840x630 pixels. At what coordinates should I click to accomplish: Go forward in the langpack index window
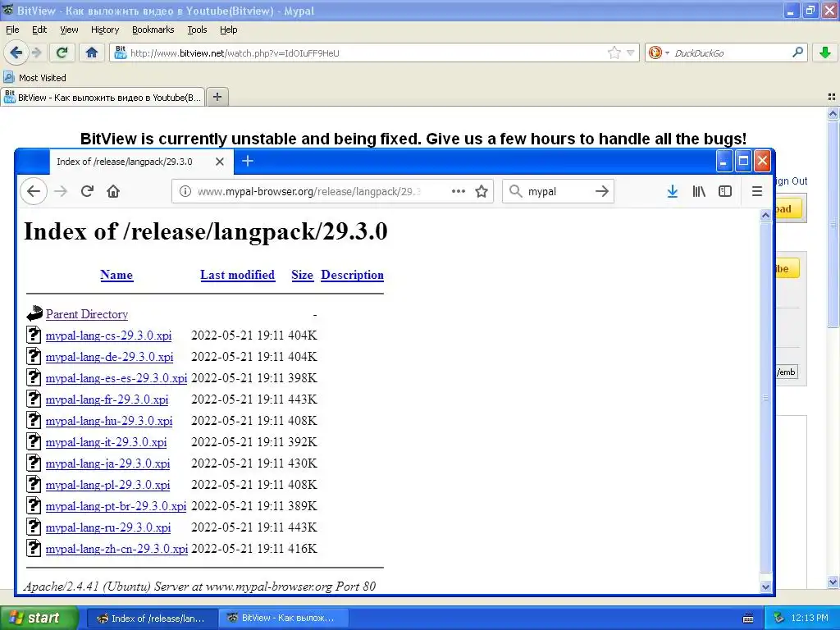point(61,191)
